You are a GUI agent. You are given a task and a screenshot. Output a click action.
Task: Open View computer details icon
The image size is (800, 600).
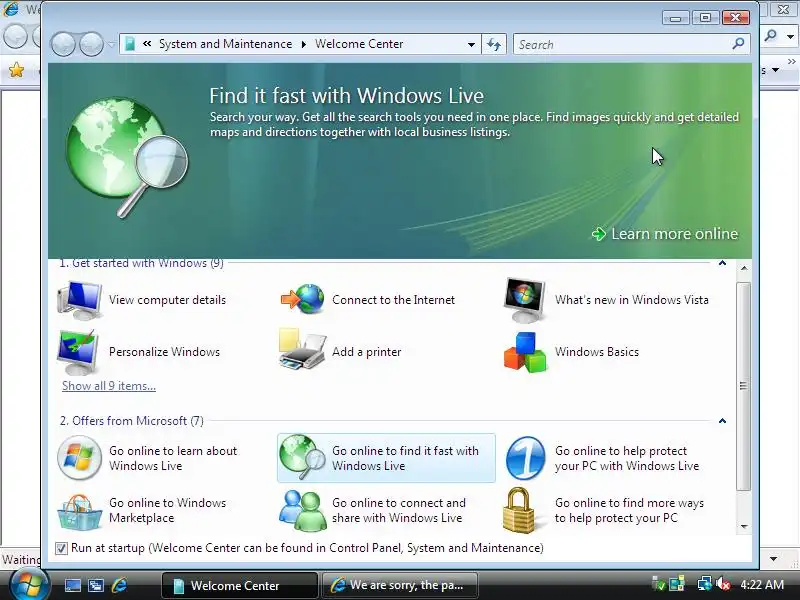(x=80, y=300)
